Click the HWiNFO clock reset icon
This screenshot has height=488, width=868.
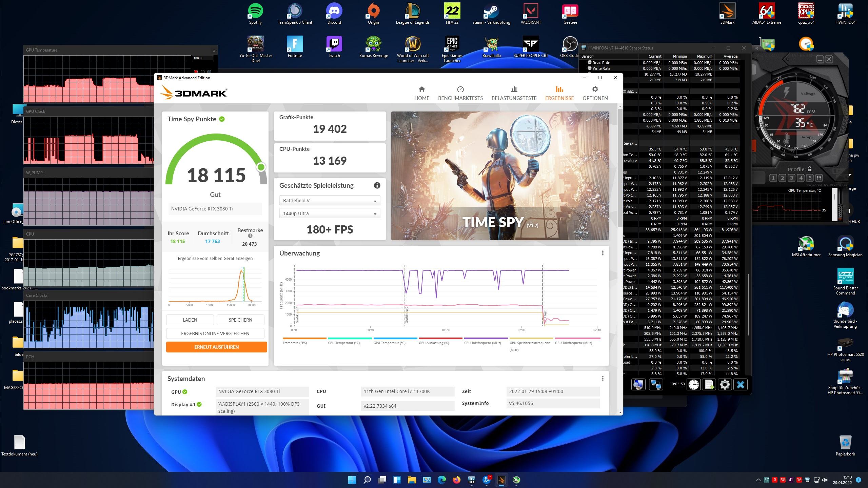pyautogui.click(x=694, y=385)
